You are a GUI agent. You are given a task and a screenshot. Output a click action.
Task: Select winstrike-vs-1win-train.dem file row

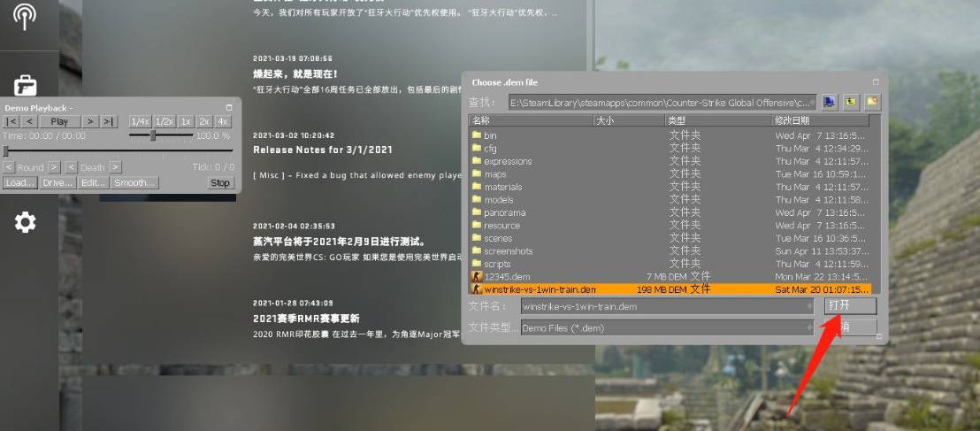tap(670, 289)
